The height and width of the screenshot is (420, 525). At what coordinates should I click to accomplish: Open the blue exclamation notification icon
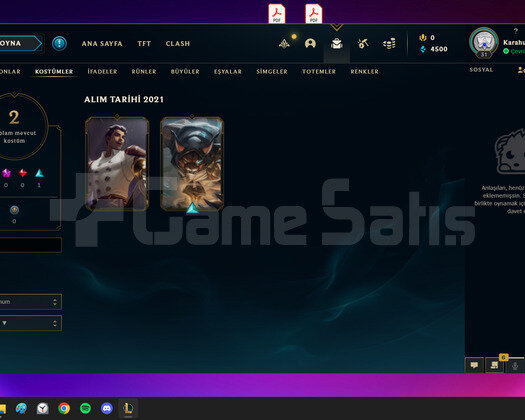pos(59,44)
